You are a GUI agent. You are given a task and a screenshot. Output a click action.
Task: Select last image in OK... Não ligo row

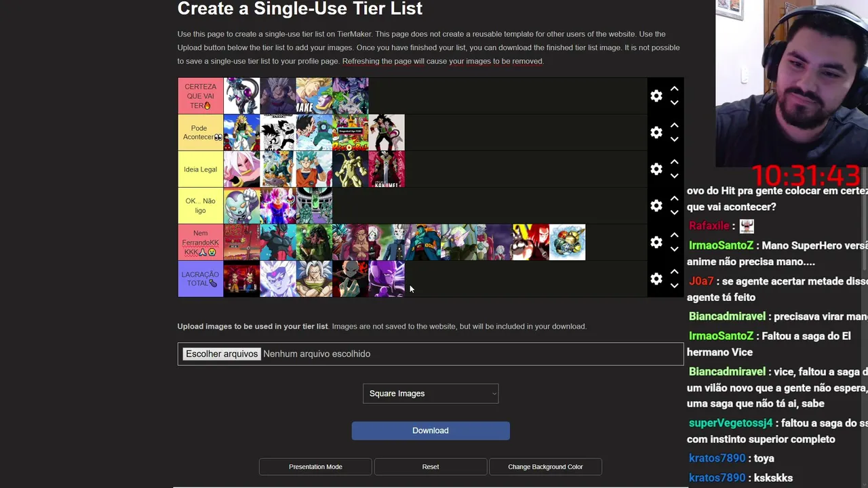(x=314, y=205)
